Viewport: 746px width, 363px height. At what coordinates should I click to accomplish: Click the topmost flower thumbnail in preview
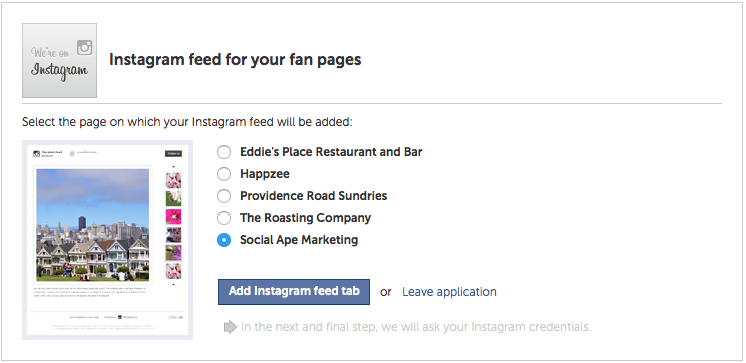point(173,180)
